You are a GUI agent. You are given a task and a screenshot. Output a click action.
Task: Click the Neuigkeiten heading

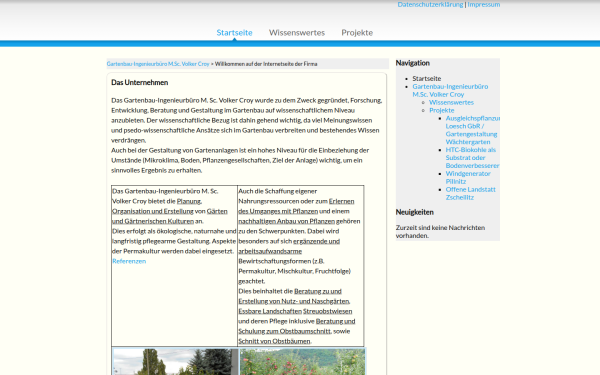pyautogui.click(x=414, y=212)
